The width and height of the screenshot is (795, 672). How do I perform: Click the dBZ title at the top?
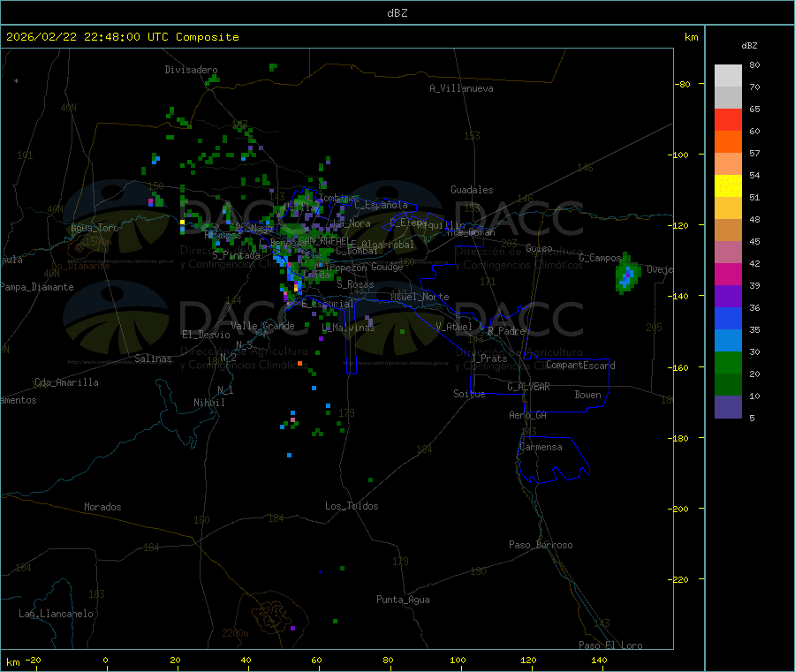pos(397,13)
